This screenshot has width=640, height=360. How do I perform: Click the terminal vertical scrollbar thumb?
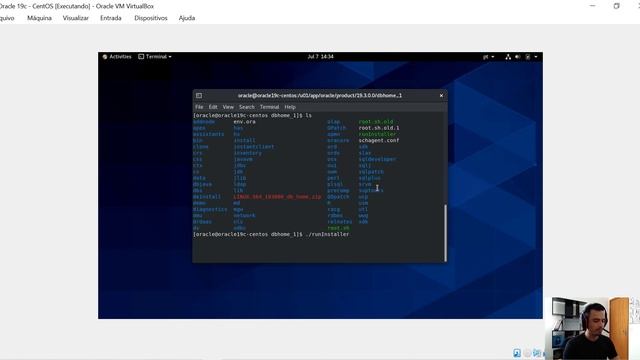point(445,233)
